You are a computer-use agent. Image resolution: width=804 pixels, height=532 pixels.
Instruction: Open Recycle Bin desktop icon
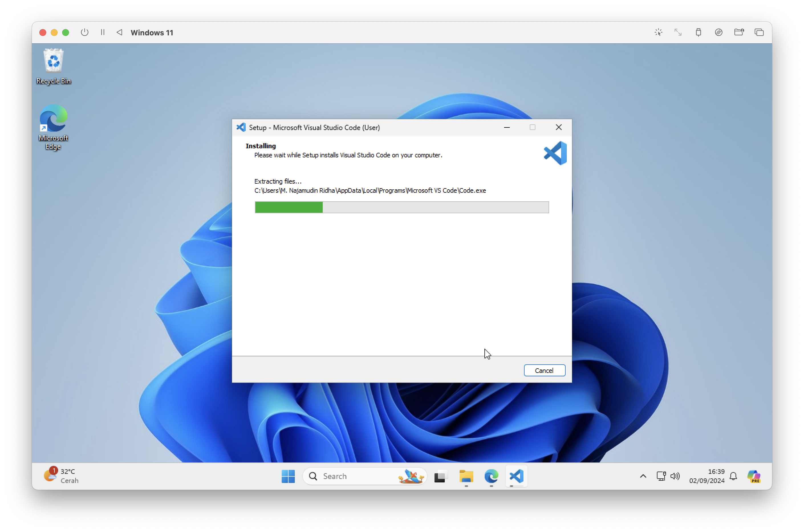pos(53,66)
